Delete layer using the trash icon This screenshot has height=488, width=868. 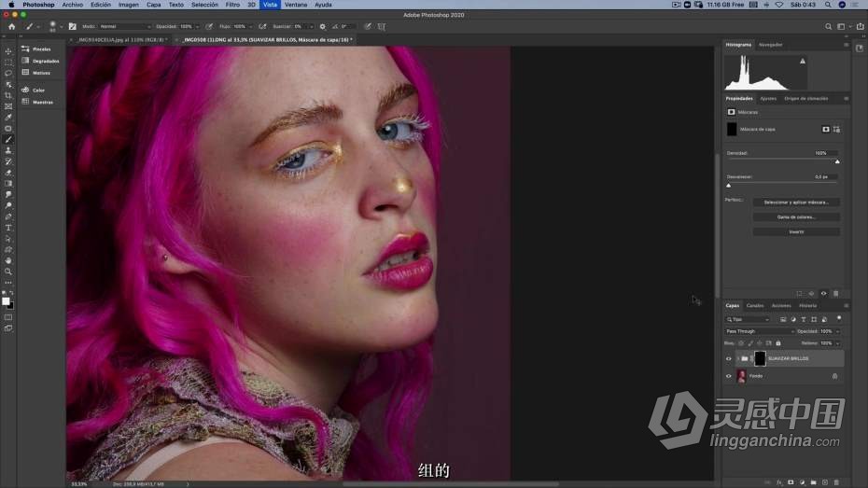[x=834, y=482]
